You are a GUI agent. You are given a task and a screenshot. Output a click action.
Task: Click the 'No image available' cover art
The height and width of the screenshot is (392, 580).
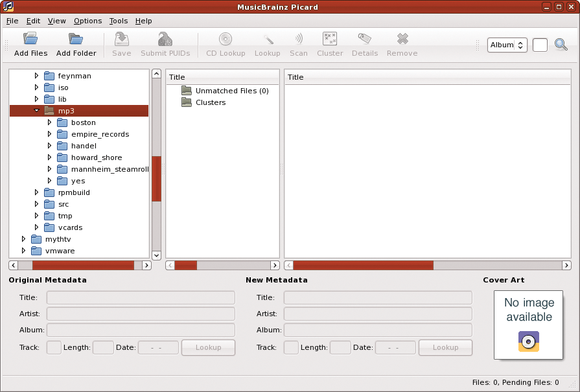tap(529, 325)
